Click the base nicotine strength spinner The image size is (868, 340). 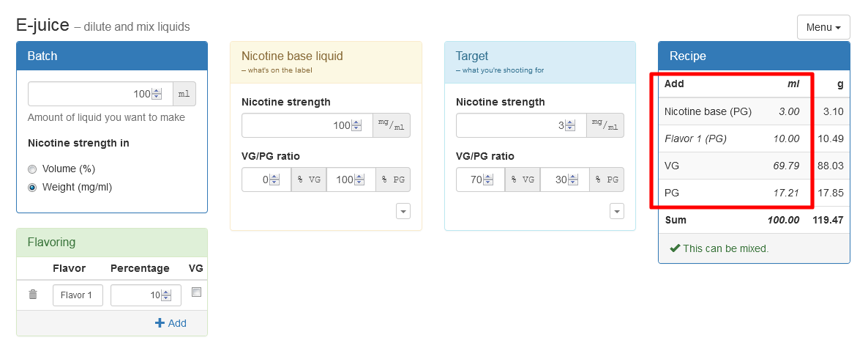pyautogui.click(x=356, y=126)
